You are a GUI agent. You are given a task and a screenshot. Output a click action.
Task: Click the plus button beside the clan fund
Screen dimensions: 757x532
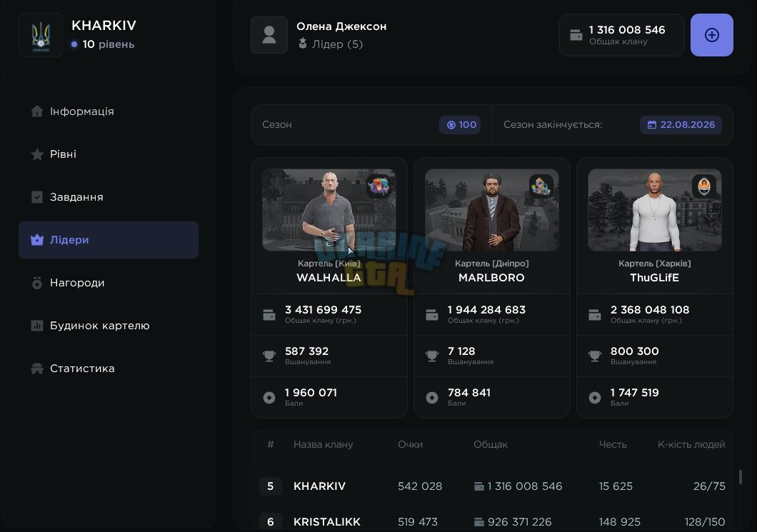pos(711,35)
